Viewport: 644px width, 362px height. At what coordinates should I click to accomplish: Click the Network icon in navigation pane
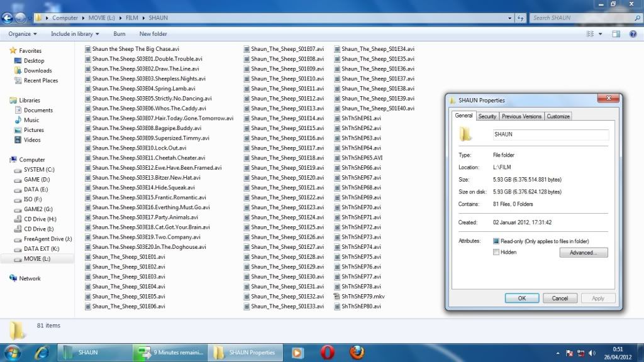click(x=13, y=278)
